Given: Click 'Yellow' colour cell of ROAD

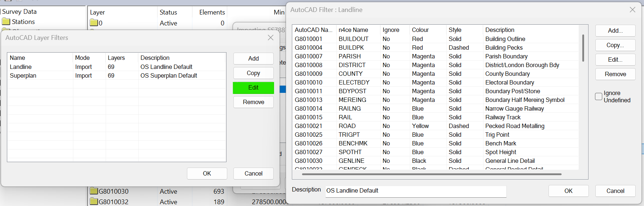Looking at the screenshot, I should coord(420,126).
